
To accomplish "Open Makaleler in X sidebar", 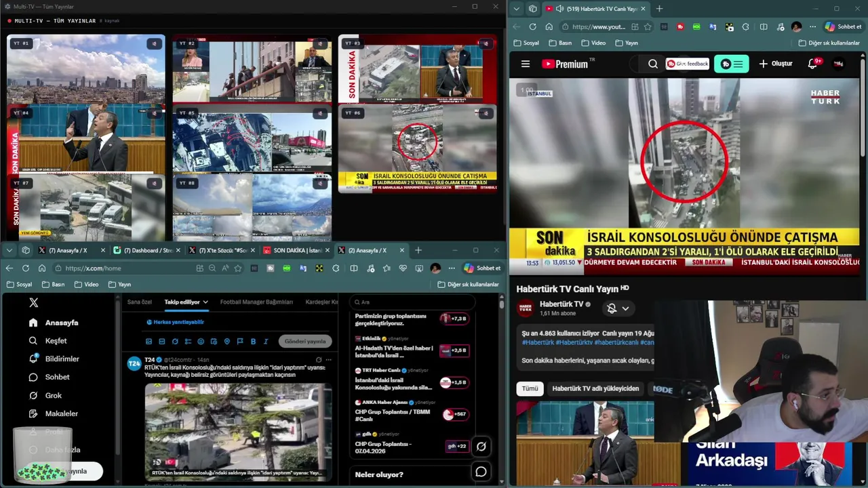I will [x=53, y=413].
